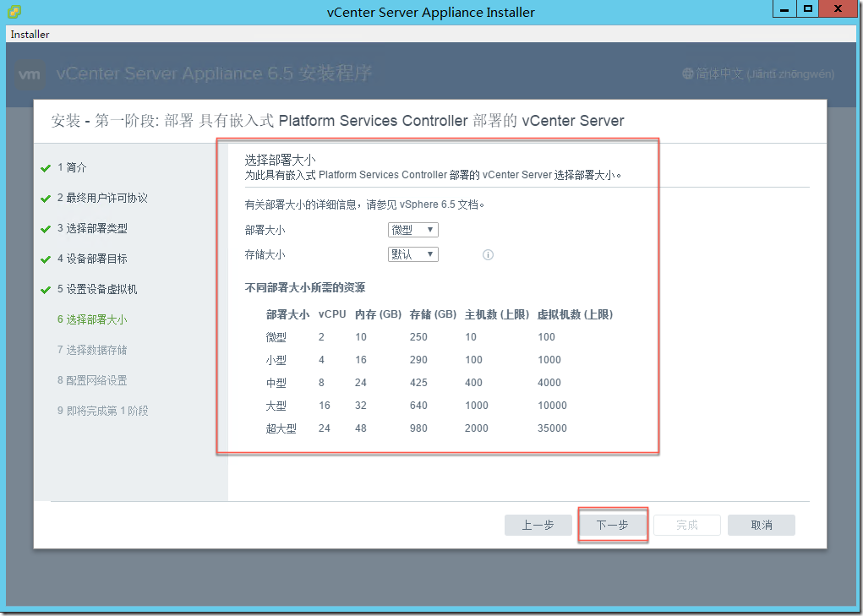Open the 部署大小 dropdown showing 微型

click(412, 230)
